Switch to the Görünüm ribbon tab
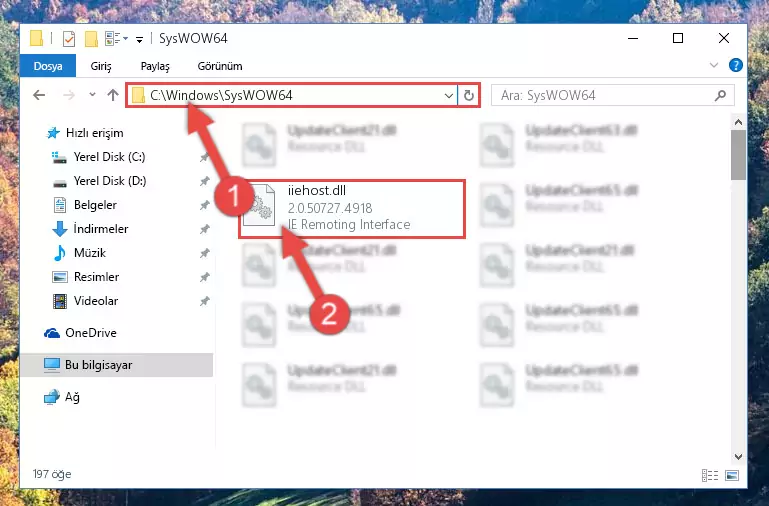This screenshot has width=769, height=506. pos(220,66)
